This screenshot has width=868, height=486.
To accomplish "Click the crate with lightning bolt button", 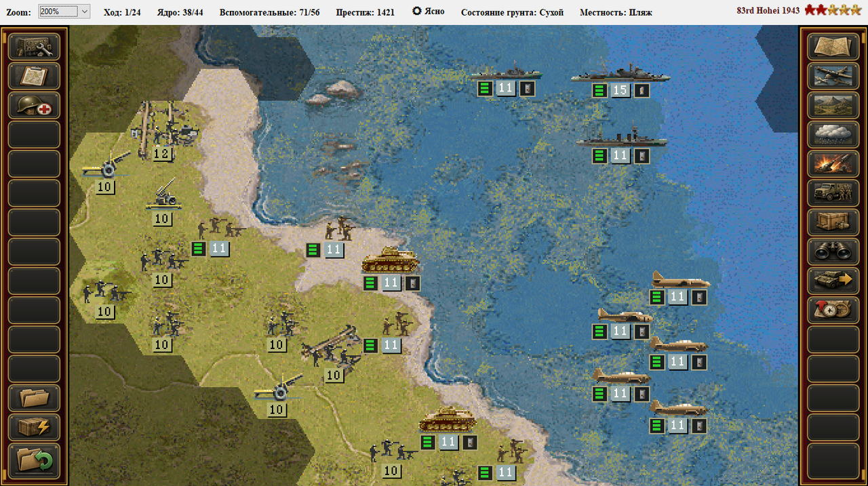I will click(34, 427).
